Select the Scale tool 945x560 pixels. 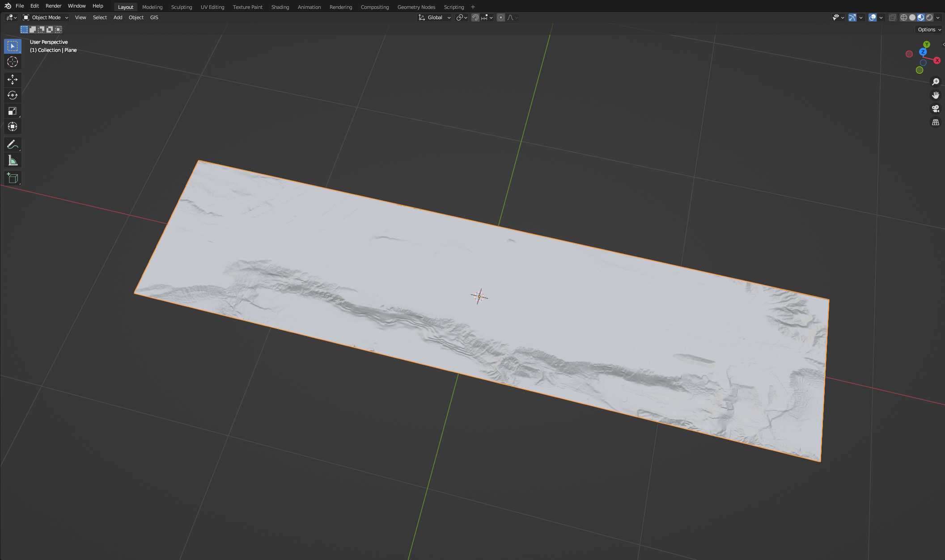(13, 111)
